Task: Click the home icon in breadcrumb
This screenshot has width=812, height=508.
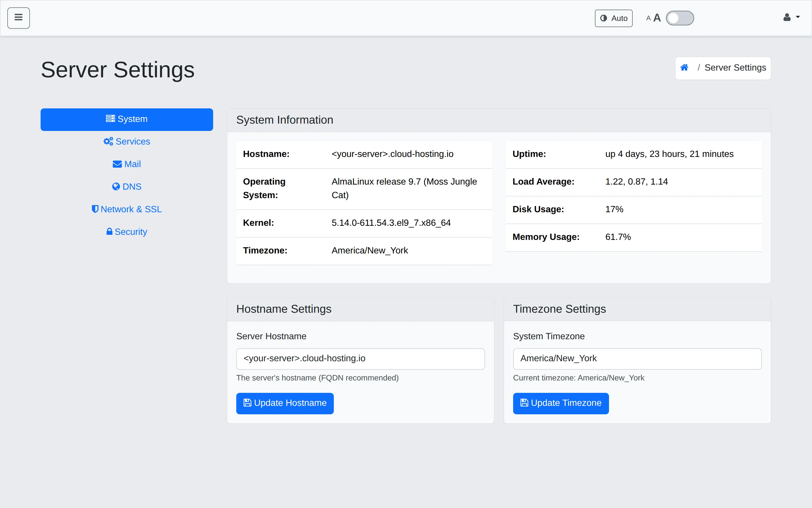Action: point(684,67)
